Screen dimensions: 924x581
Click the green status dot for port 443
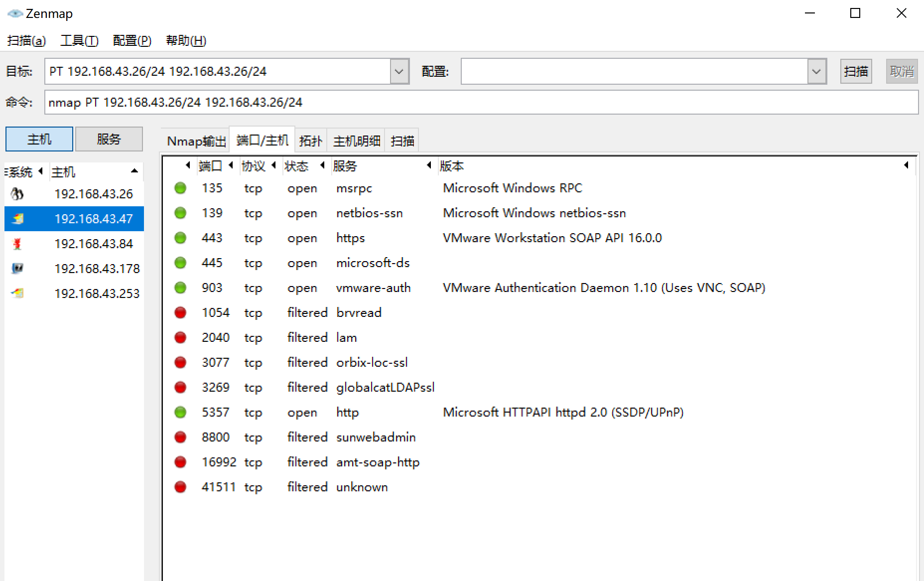click(180, 238)
